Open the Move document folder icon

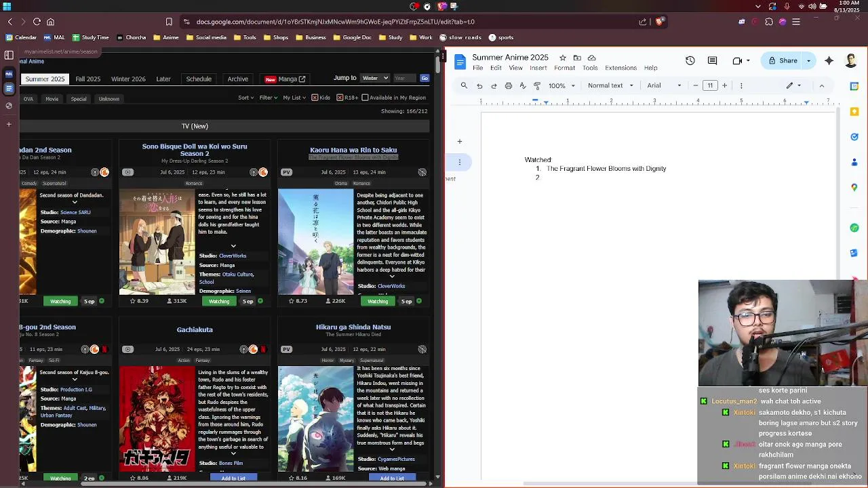pyautogui.click(x=577, y=58)
